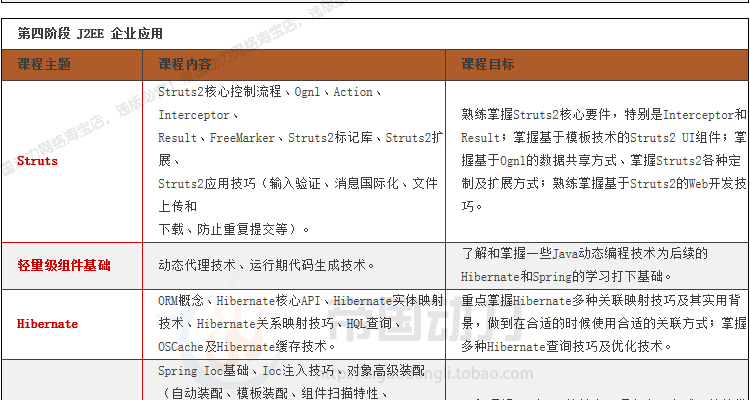This screenshot has height=400, width=750.
Task: Click the line starting '重点掌握Hibernate多种关联映射技巧'
Action: (x=601, y=301)
